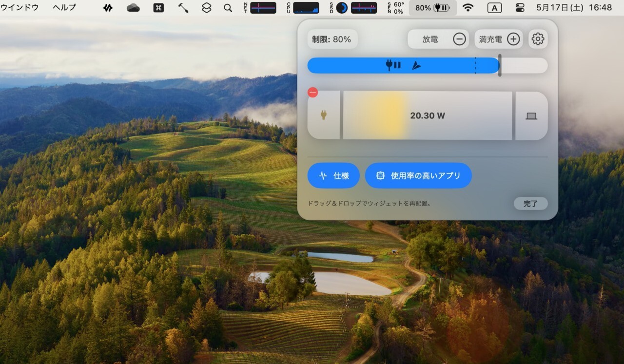Open the Wi-Fi menu bar icon
This screenshot has height=364, width=624.
coord(468,8)
